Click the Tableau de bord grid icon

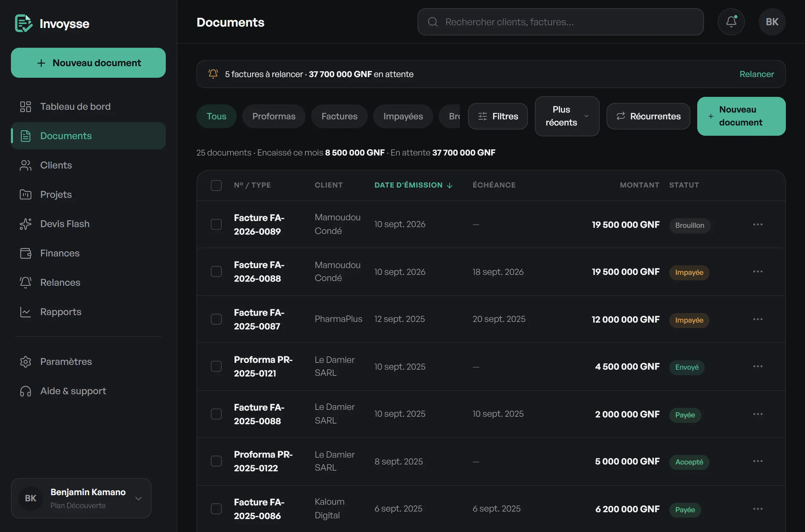pos(26,106)
